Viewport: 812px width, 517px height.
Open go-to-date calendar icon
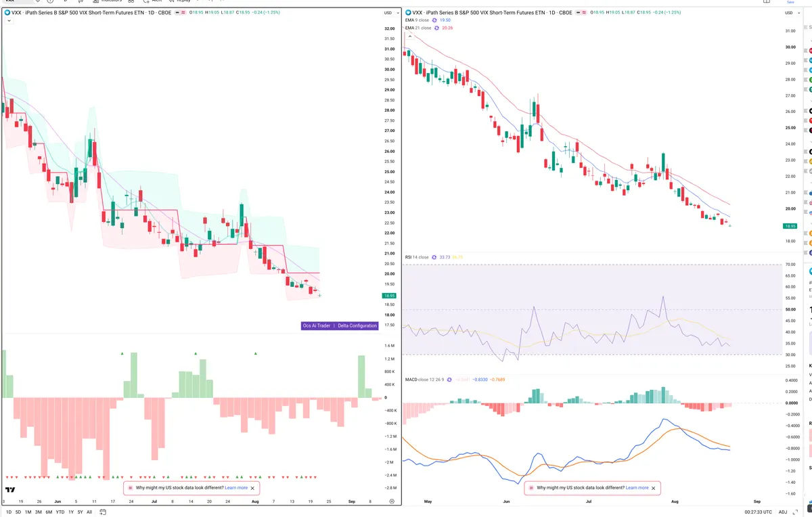point(101,512)
